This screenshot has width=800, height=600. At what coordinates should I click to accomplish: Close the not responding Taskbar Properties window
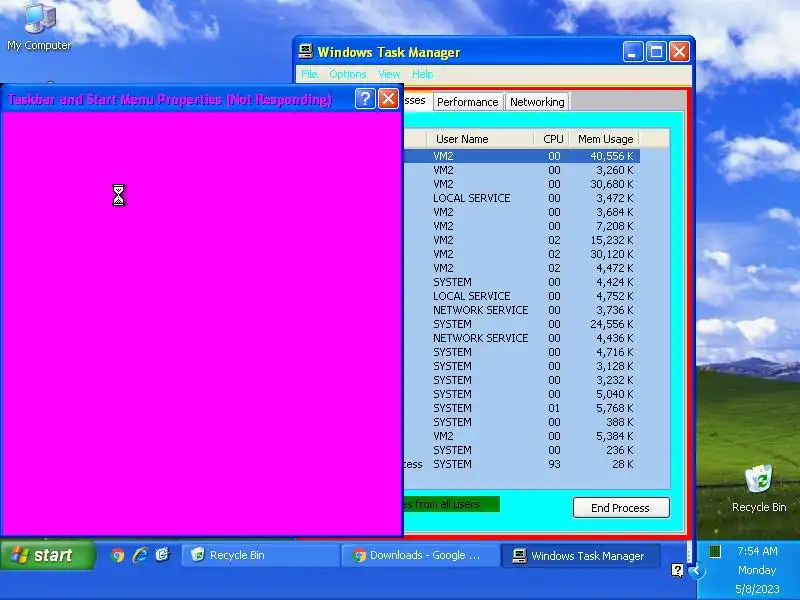pyautogui.click(x=388, y=98)
